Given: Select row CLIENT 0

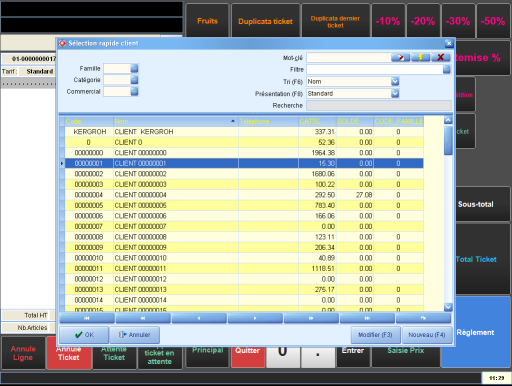Looking at the screenshot, I should pyautogui.click(x=244, y=142).
